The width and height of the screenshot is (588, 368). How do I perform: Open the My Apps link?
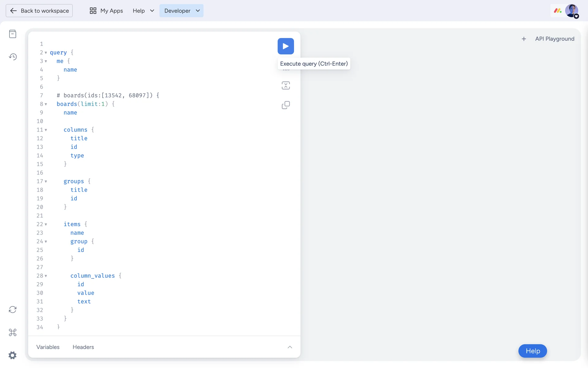pos(106,11)
